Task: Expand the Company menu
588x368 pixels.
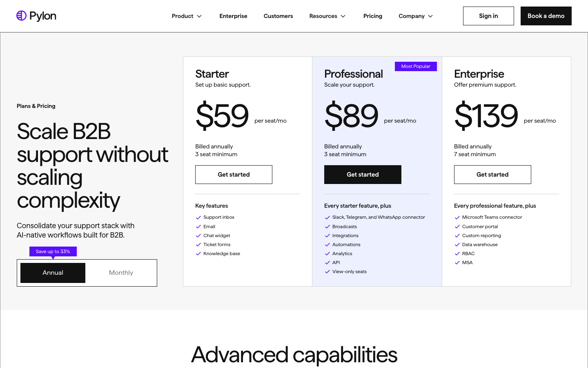Action: (x=416, y=16)
